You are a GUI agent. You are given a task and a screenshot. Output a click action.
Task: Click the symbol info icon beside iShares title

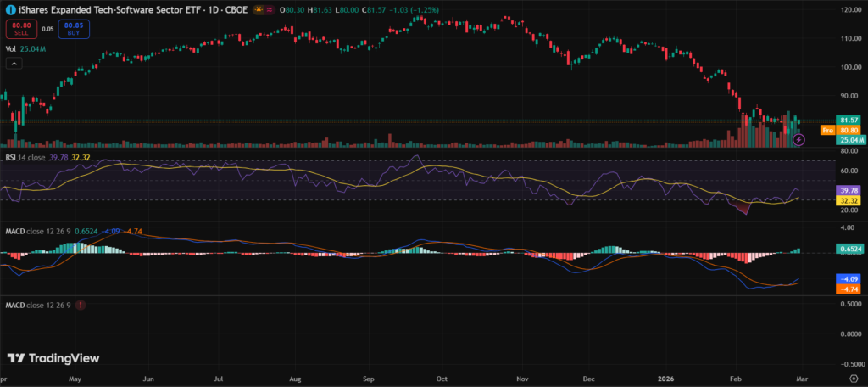point(8,11)
